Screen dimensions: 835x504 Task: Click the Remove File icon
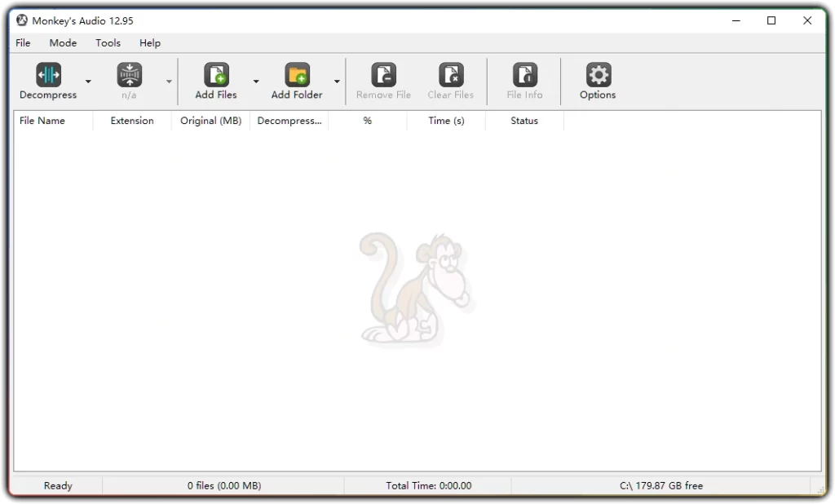point(384,74)
